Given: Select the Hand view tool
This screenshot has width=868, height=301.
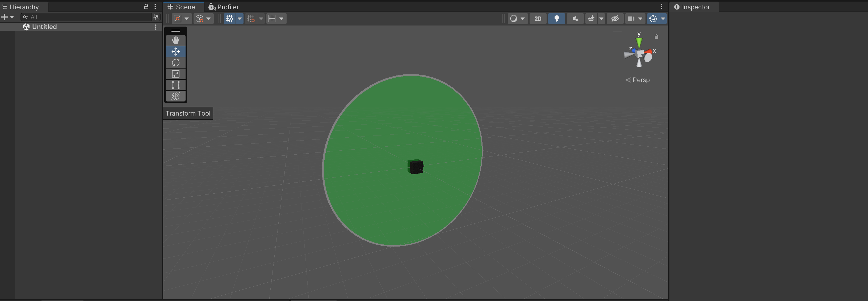Looking at the screenshot, I should pyautogui.click(x=175, y=40).
